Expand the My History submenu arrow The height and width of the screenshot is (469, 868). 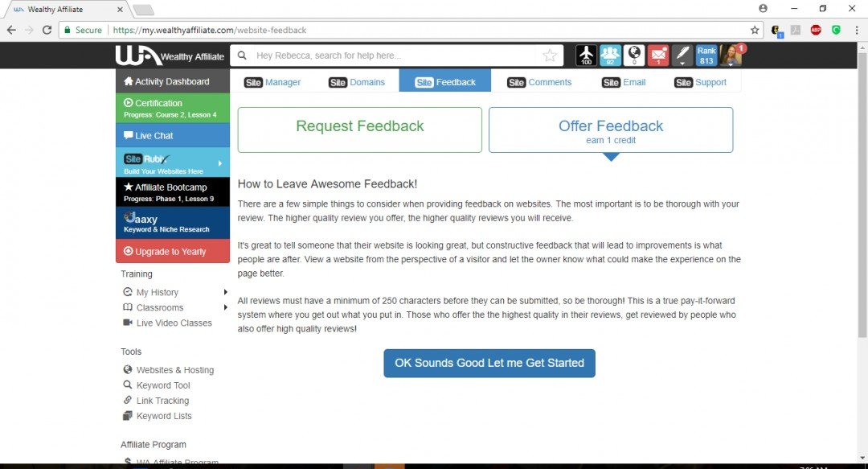click(225, 292)
